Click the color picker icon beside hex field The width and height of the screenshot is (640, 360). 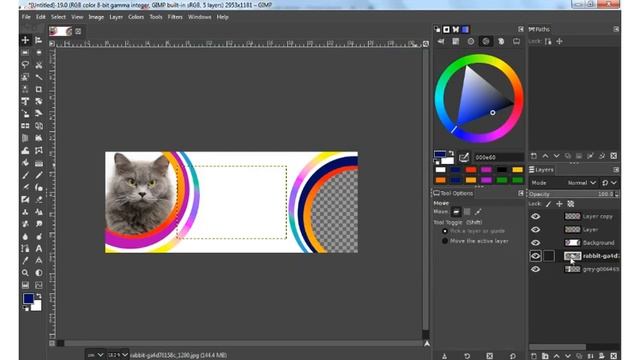coord(464,157)
